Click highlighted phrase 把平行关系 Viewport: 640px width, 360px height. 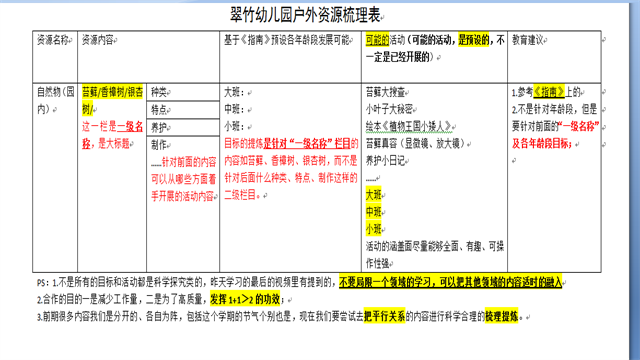384,316
